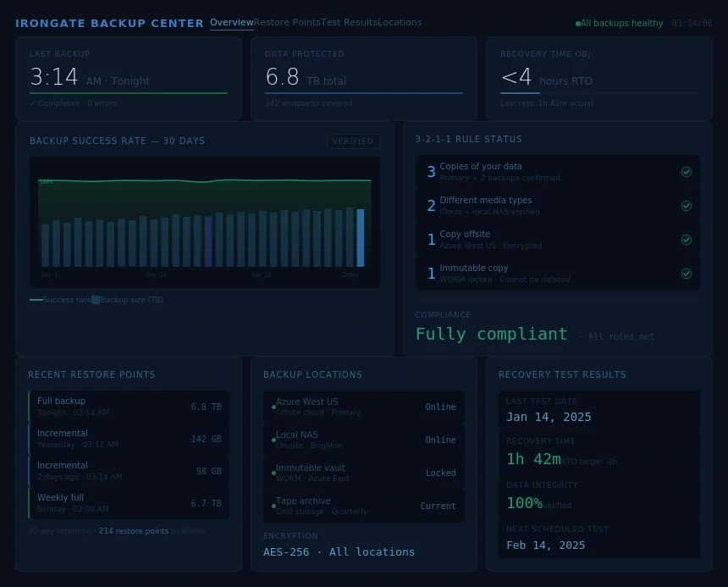
Task: Click the 'Success rate' legend line
Action: pos(37,300)
